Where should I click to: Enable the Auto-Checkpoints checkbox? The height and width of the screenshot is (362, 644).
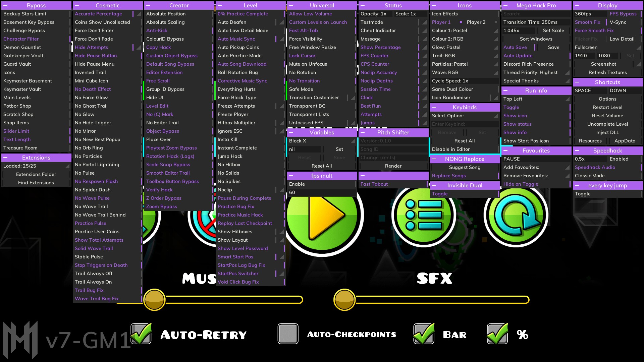click(288, 334)
